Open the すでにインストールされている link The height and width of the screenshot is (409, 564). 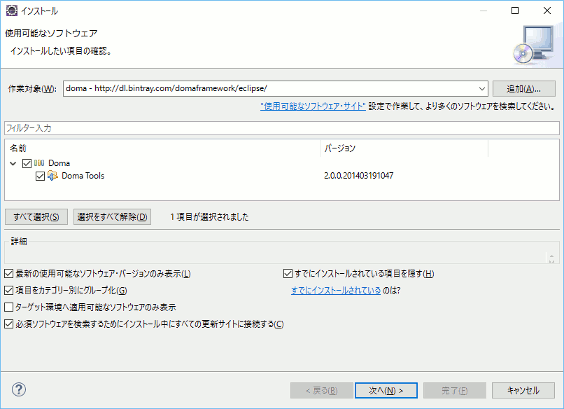click(336, 290)
